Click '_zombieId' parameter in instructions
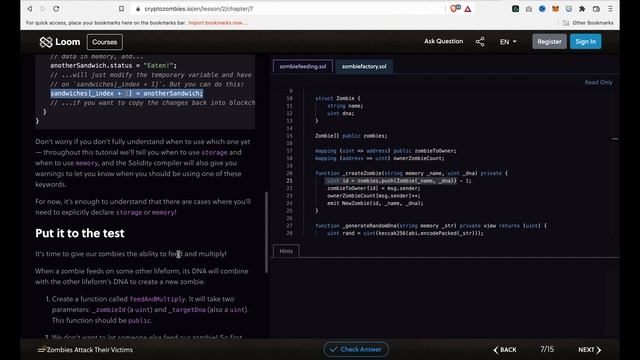Screen dimensions: 640x360 coord(109,310)
